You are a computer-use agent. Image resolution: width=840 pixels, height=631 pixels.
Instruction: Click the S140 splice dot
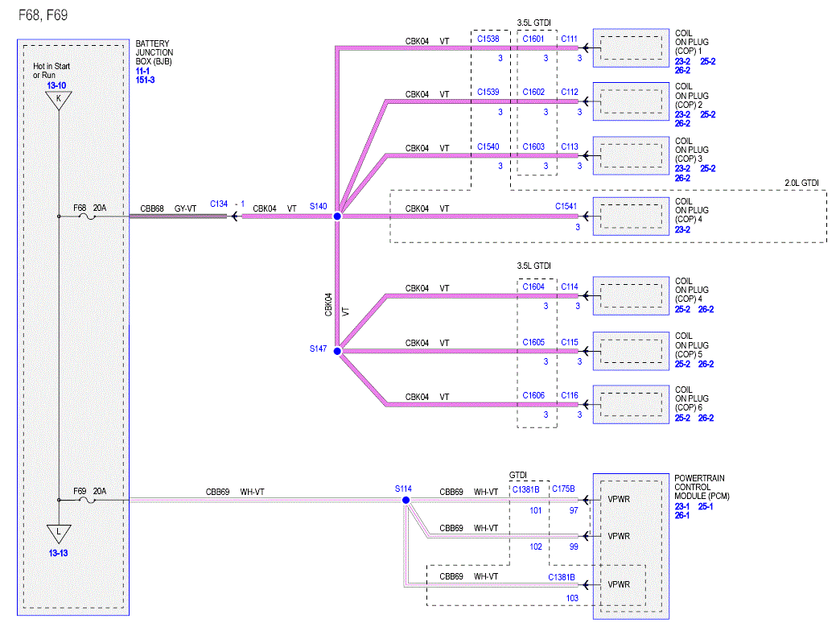(x=337, y=217)
